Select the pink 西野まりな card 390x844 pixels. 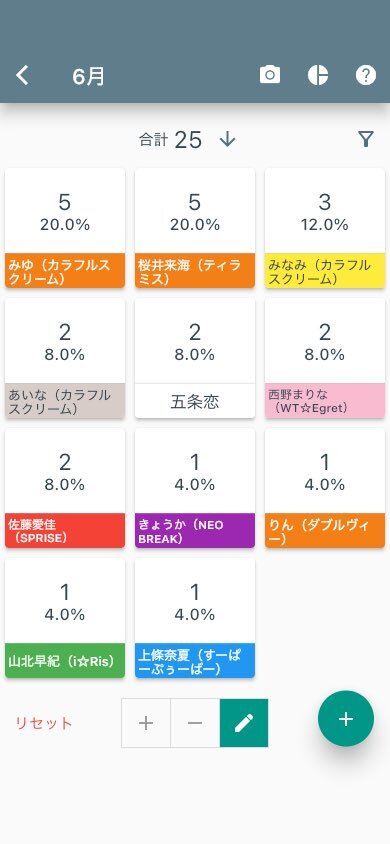[x=325, y=358]
